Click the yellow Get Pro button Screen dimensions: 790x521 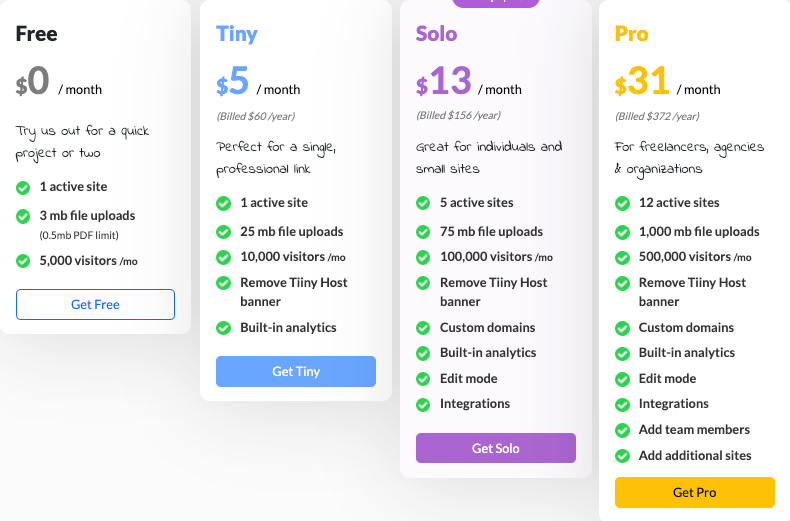click(695, 492)
